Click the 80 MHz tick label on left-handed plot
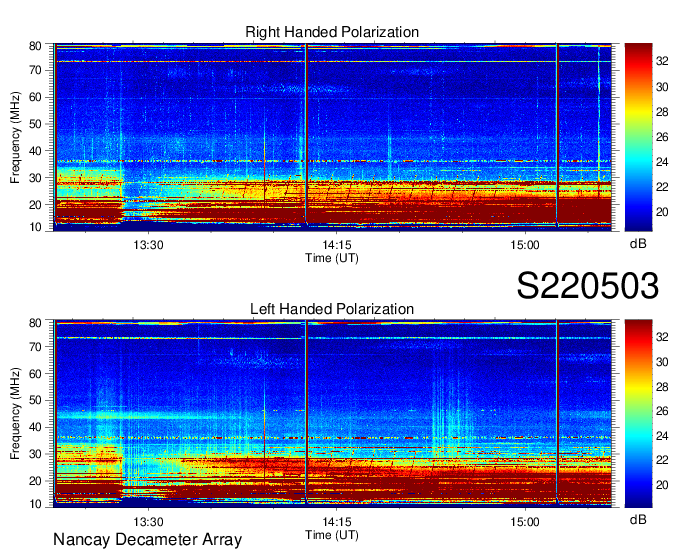680x552 pixels. coord(35,323)
